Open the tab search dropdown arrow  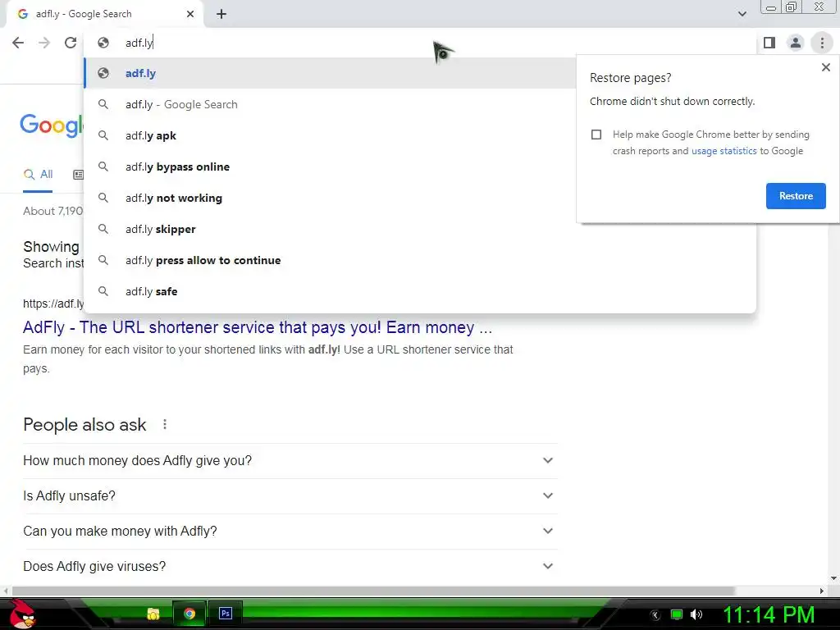pyautogui.click(x=742, y=14)
